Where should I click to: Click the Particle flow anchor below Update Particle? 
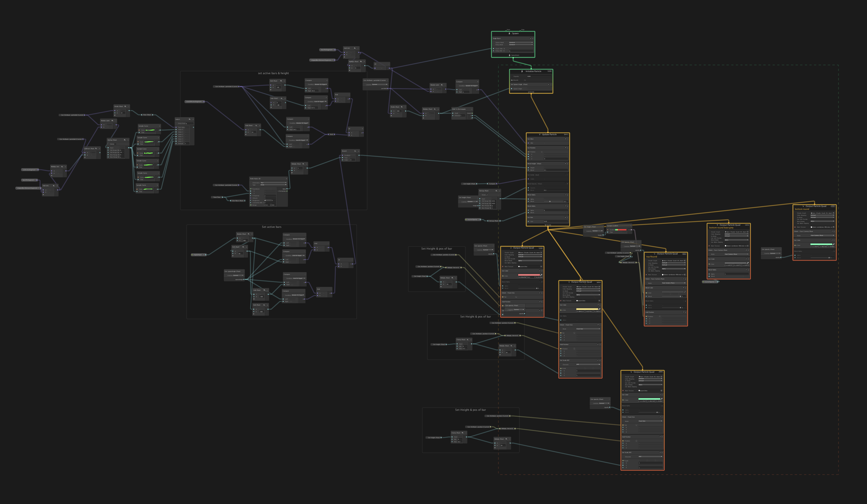(548, 225)
